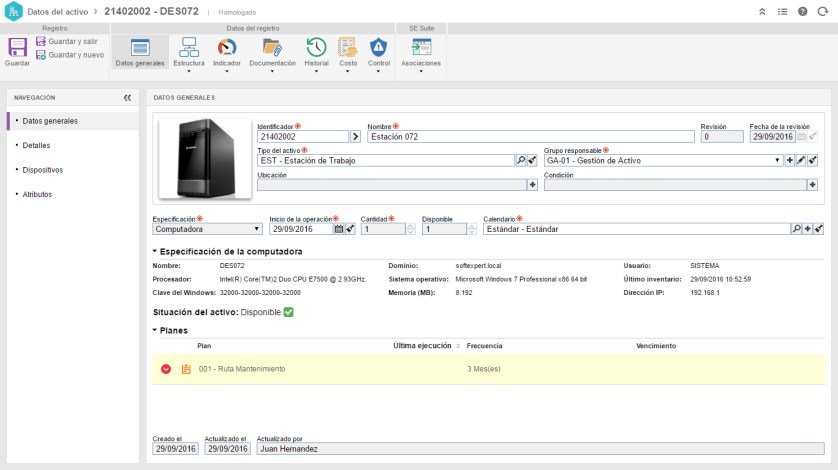Collapse the Planes section

(x=154, y=330)
